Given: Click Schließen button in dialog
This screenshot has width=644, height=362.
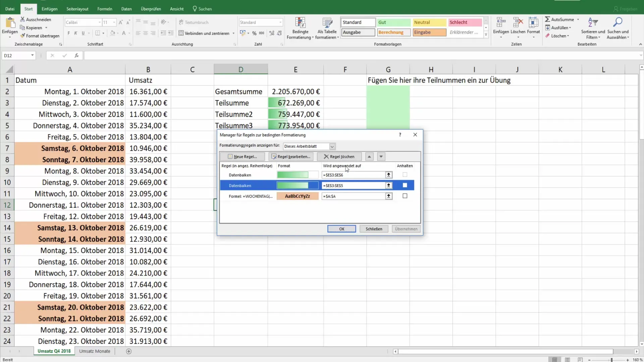Looking at the screenshot, I should (374, 229).
